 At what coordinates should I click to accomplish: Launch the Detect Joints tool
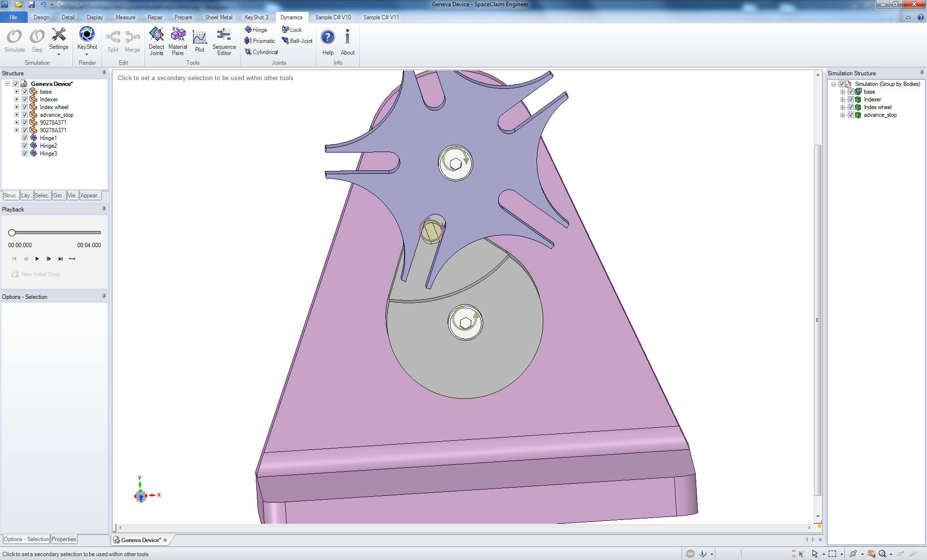point(156,41)
